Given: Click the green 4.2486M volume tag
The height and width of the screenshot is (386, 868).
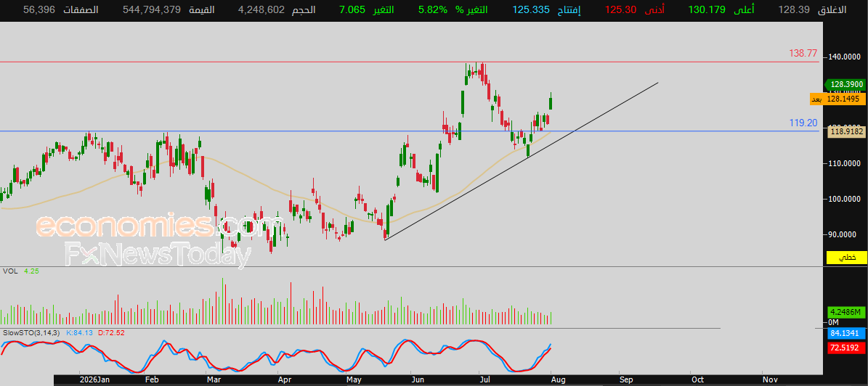Looking at the screenshot, I should tap(846, 312).
